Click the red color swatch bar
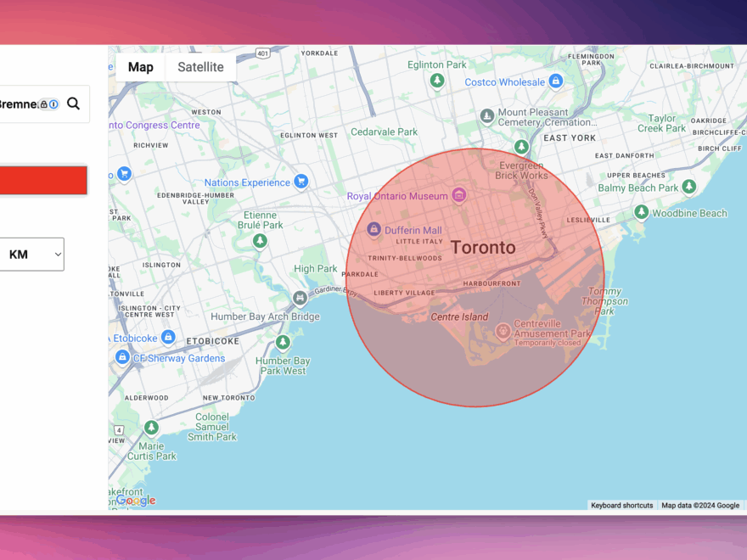Viewport: 747px width, 560px height. (x=43, y=181)
